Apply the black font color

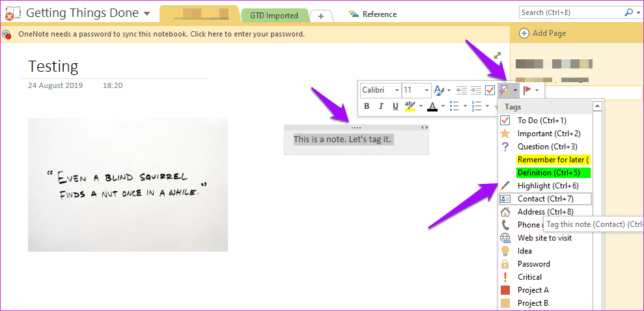(432, 106)
